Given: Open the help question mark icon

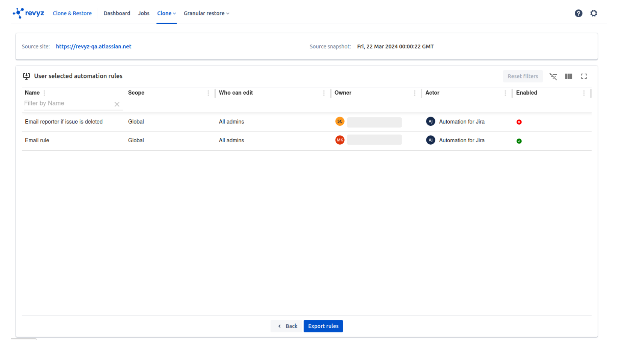Looking at the screenshot, I should click(x=578, y=13).
